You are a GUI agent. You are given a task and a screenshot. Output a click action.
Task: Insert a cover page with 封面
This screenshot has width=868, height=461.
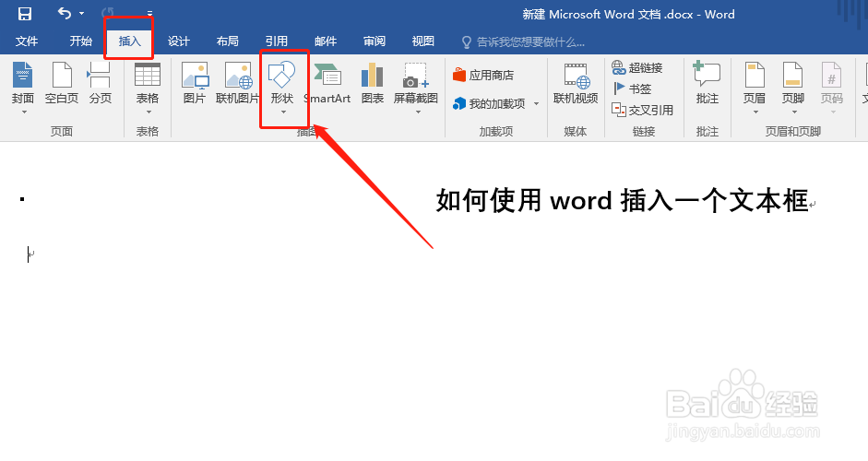point(23,83)
